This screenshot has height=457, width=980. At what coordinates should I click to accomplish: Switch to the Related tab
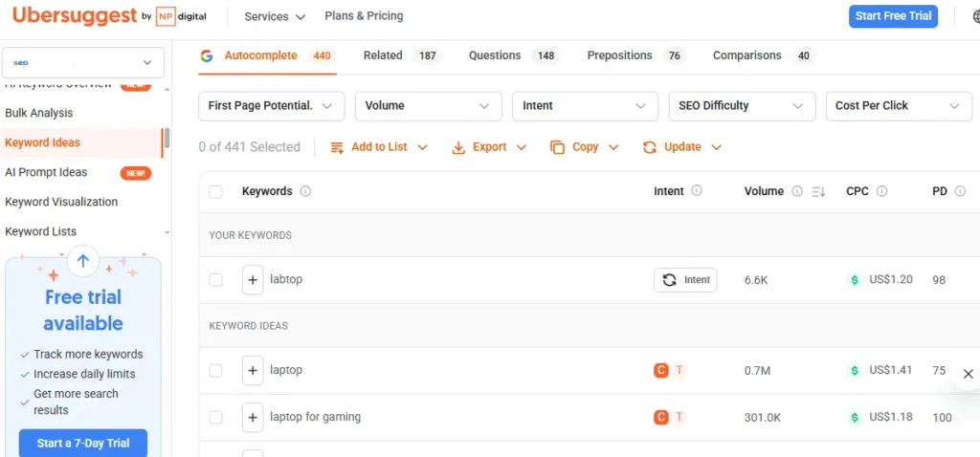(x=402, y=55)
